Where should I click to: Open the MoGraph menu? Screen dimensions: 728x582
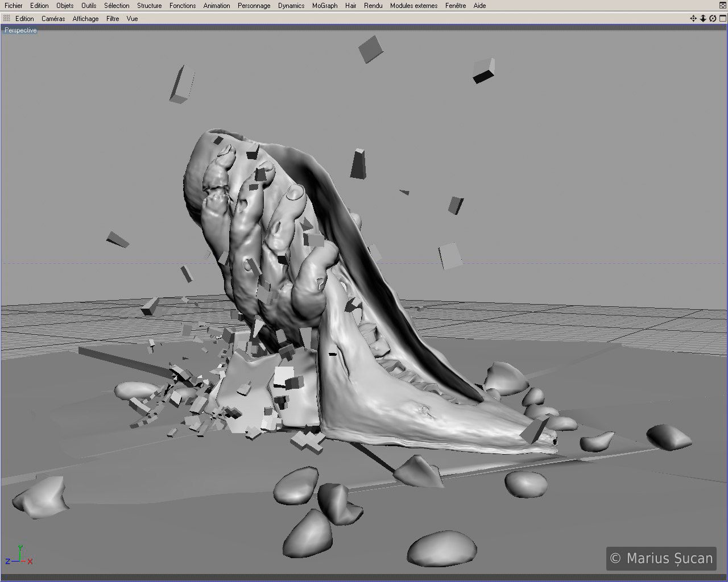click(325, 6)
